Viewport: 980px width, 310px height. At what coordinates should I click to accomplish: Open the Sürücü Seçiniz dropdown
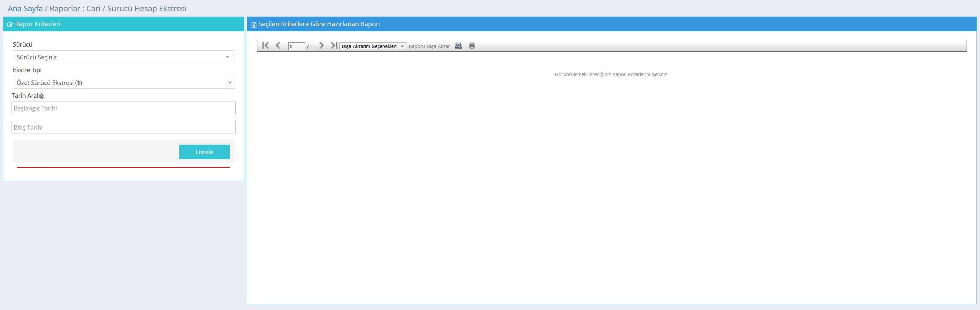point(124,57)
